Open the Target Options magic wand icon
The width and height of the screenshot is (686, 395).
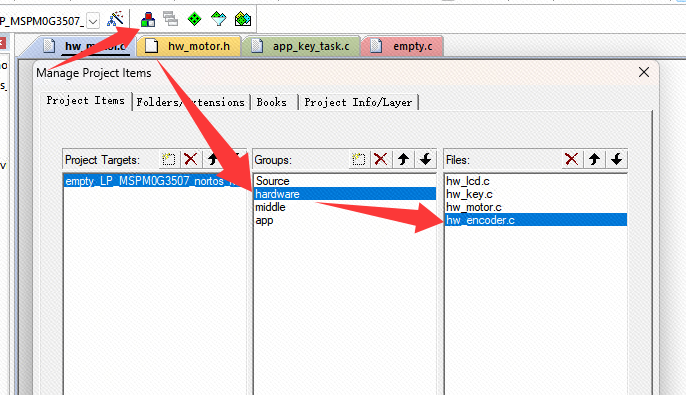coord(116,19)
